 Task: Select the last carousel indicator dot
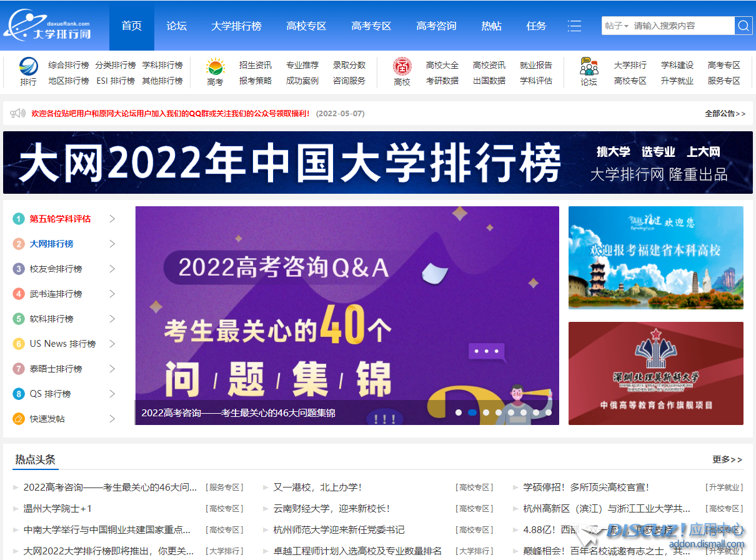pos(549,412)
